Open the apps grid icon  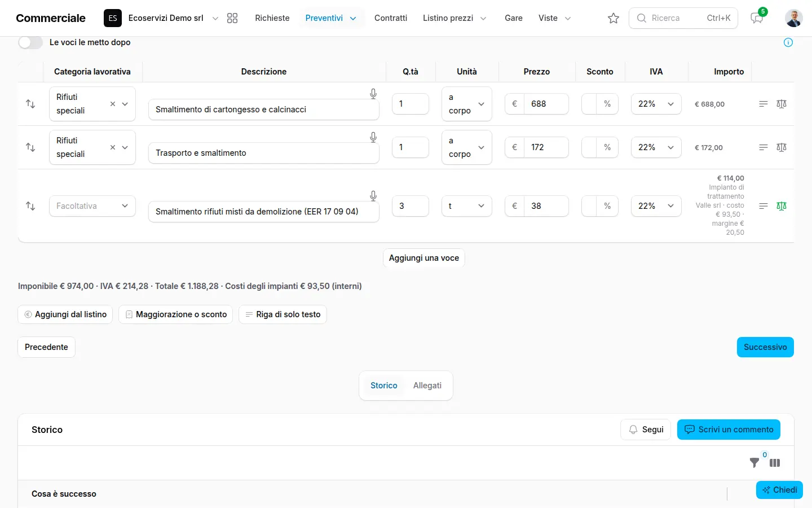(232, 18)
